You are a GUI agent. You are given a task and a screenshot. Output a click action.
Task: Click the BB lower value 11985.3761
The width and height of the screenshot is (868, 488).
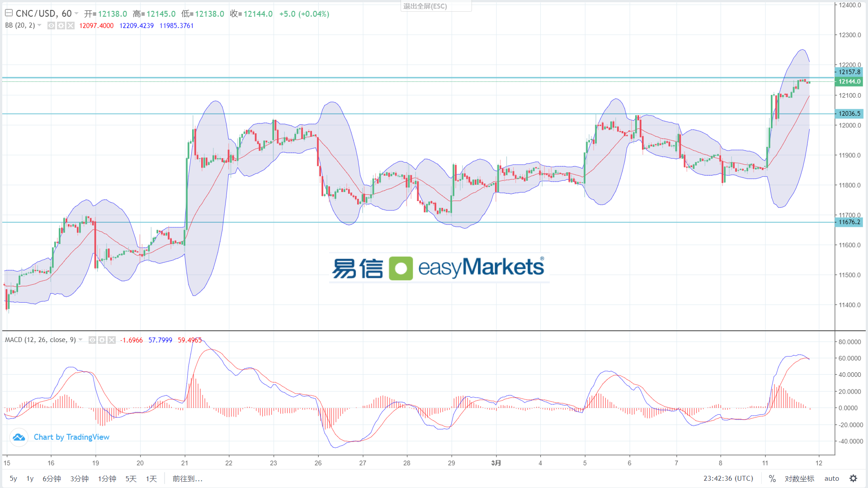176,26
